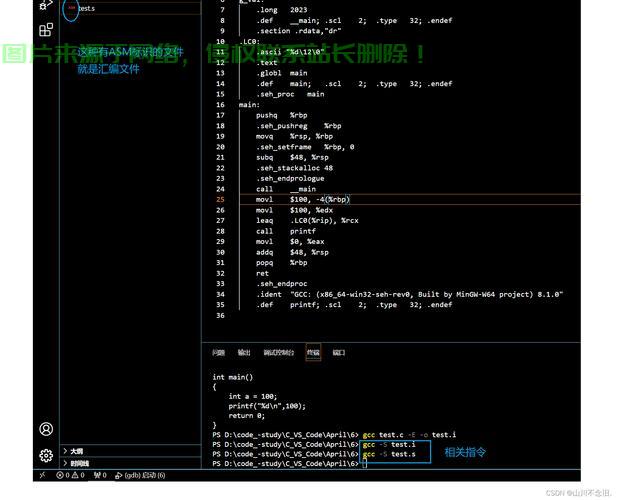The height and width of the screenshot is (500, 617).
Task: Click the 'addq $48, %rsp' instruction
Action: pyautogui.click(x=292, y=252)
